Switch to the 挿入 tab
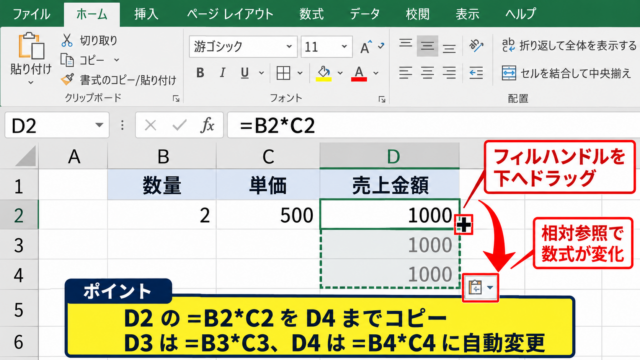The width and height of the screenshot is (640, 360). 146,14
